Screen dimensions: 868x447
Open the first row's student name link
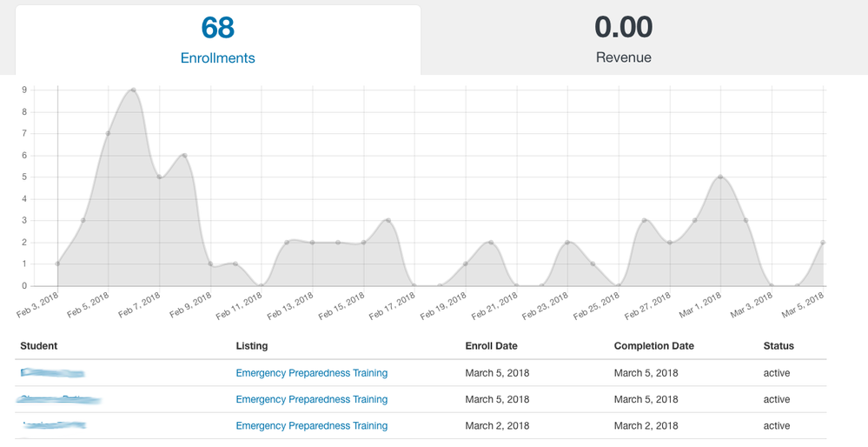[x=52, y=373]
